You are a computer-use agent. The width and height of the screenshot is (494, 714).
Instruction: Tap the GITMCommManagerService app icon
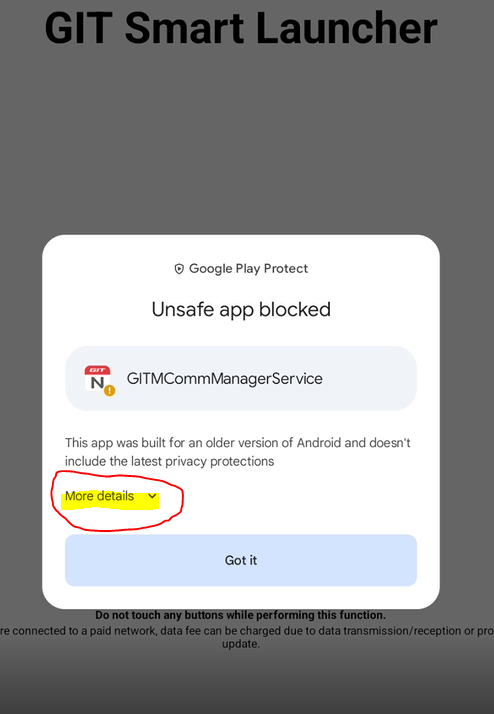click(98, 379)
